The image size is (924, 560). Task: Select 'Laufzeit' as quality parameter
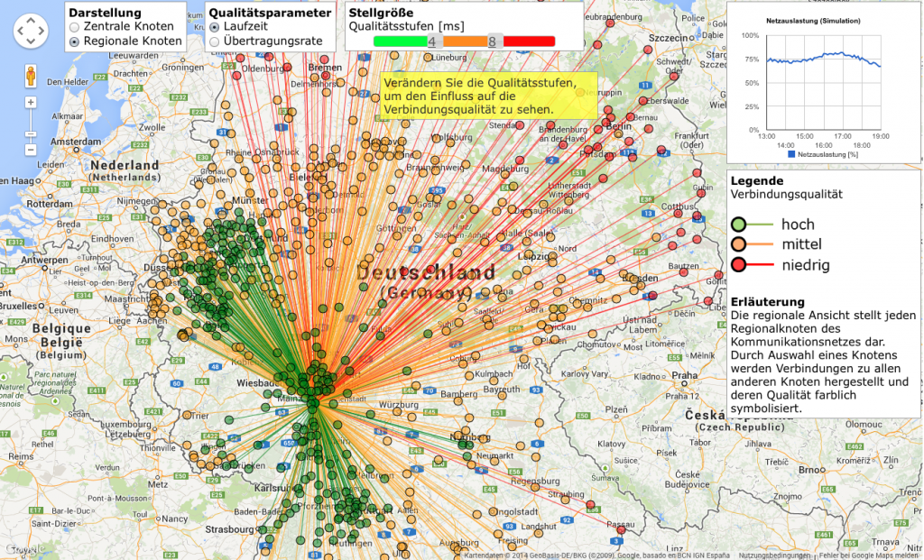(x=214, y=27)
